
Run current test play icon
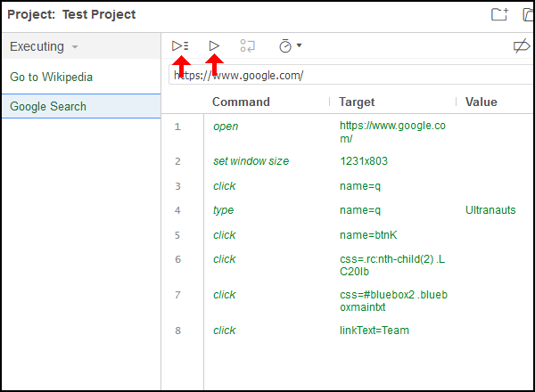[x=214, y=45]
